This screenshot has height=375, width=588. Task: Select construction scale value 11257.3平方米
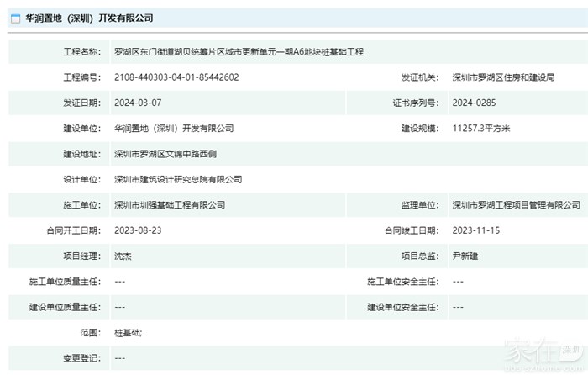click(480, 129)
